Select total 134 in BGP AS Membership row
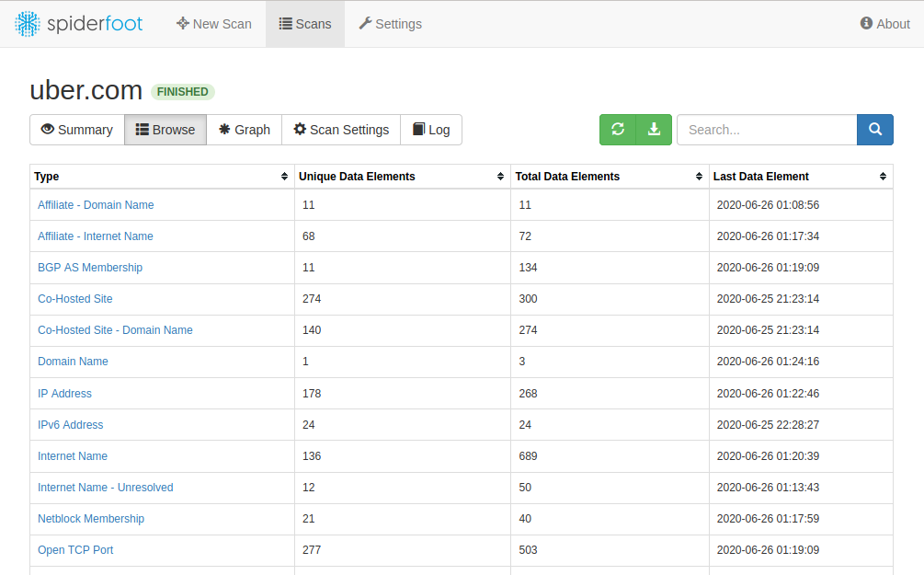This screenshot has width=924, height=575. point(528,267)
